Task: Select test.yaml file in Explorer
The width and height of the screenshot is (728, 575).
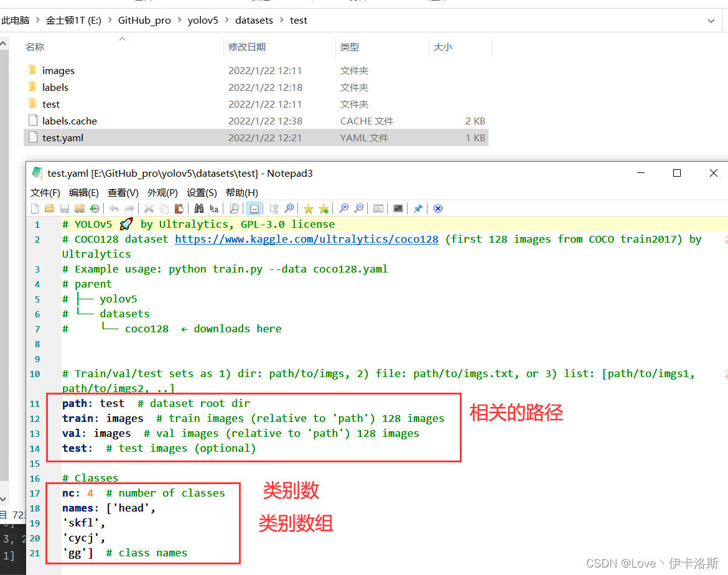Action: coord(256,138)
